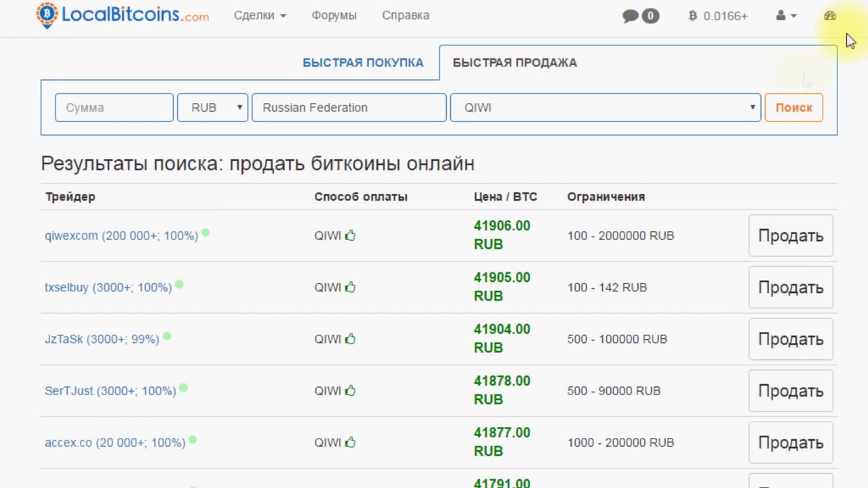Screen dimensions: 868x488
Task: Click Продать in the txselbuy row
Action: tap(791, 287)
